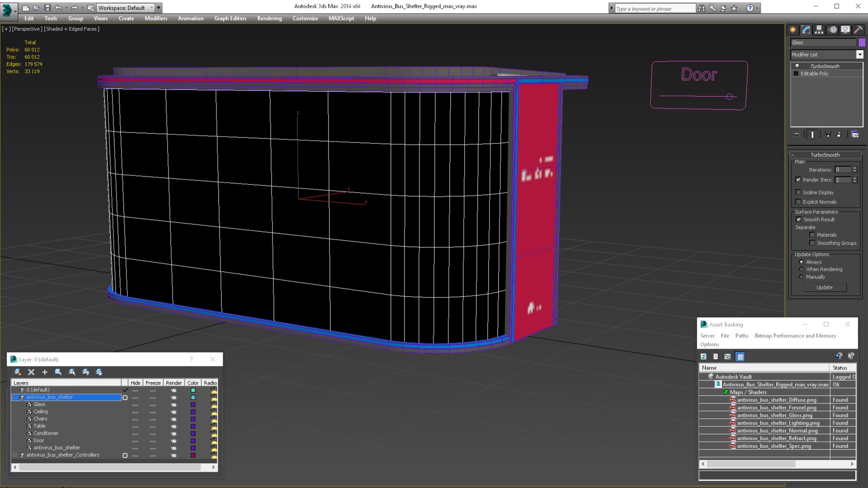Select When Rendering update option
The width and height of the screenshot is (868, 488).
click(x=802, y=269)
